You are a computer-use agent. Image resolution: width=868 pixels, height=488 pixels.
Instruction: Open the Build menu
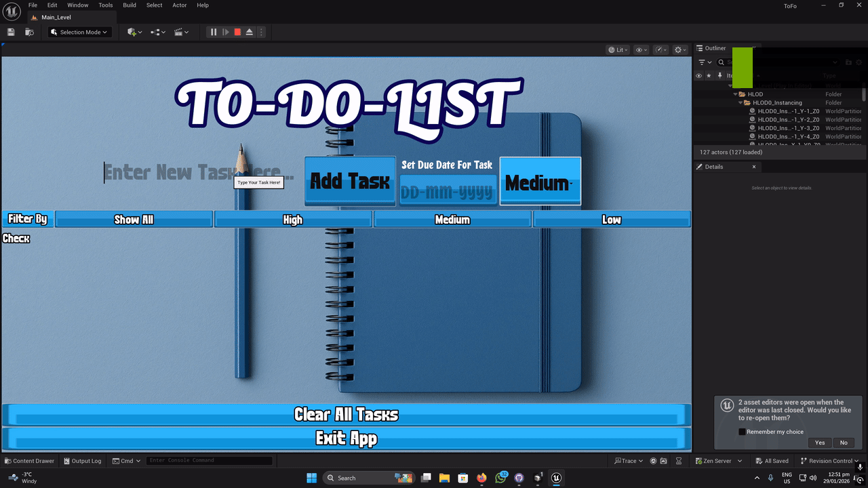coord(129,5)
